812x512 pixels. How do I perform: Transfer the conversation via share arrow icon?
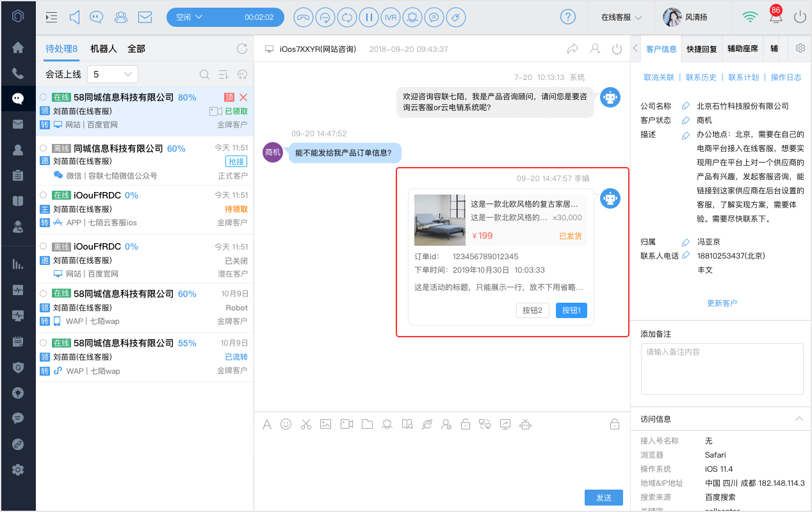tap(572, 49)
